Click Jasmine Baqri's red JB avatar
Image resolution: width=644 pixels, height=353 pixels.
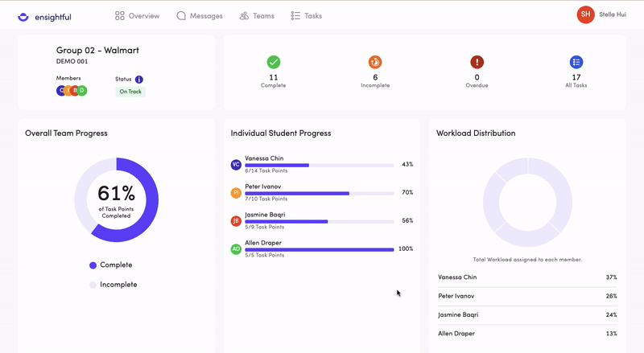[x=236, y=221]
